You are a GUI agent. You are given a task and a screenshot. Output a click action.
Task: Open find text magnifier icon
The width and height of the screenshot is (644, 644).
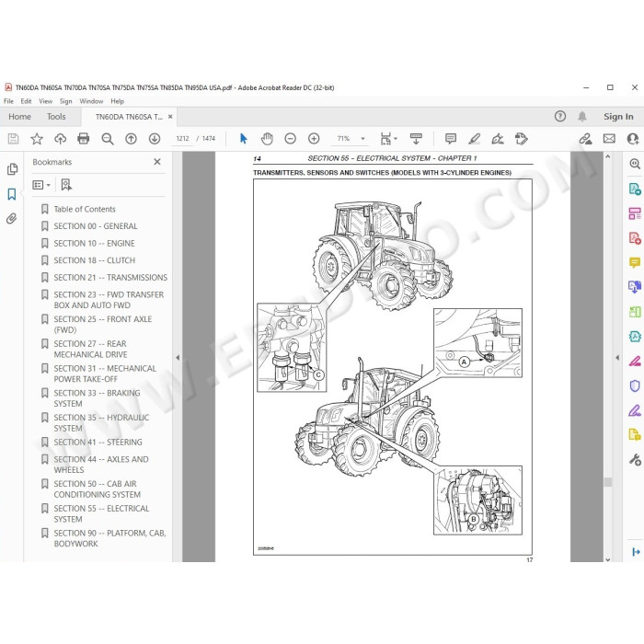point(108,139)
